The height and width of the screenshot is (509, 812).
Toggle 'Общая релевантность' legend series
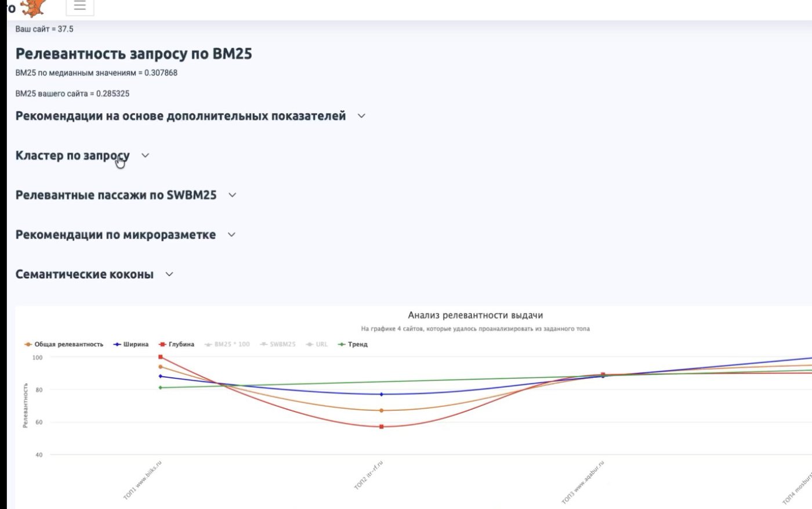click(x=64, y=344)
